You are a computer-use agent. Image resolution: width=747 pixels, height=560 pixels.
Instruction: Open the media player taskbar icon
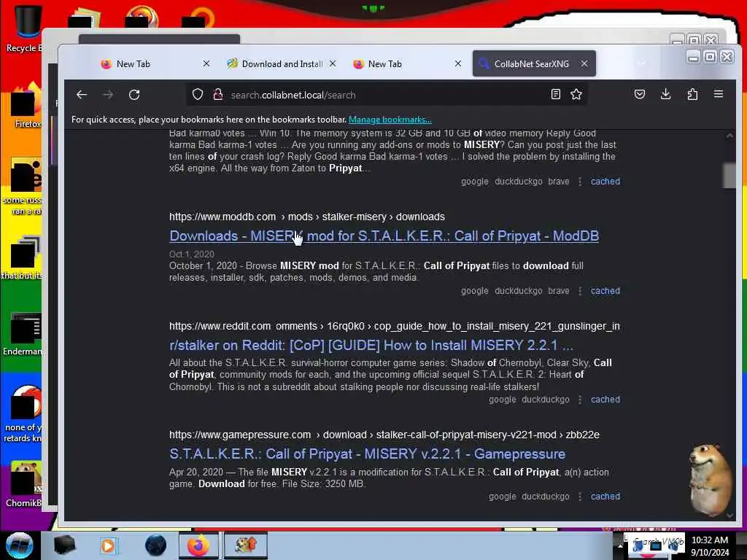pyautogui.click(x=109, y=545)
